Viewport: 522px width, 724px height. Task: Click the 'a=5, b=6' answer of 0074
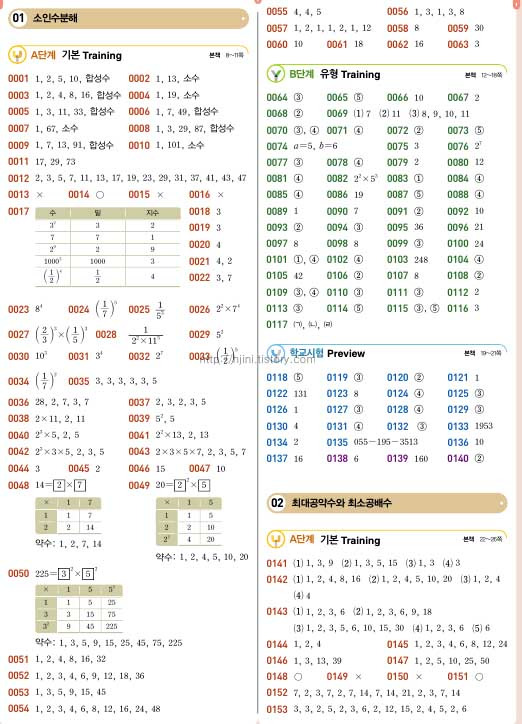pyautogui.click(x=316, y=146)
